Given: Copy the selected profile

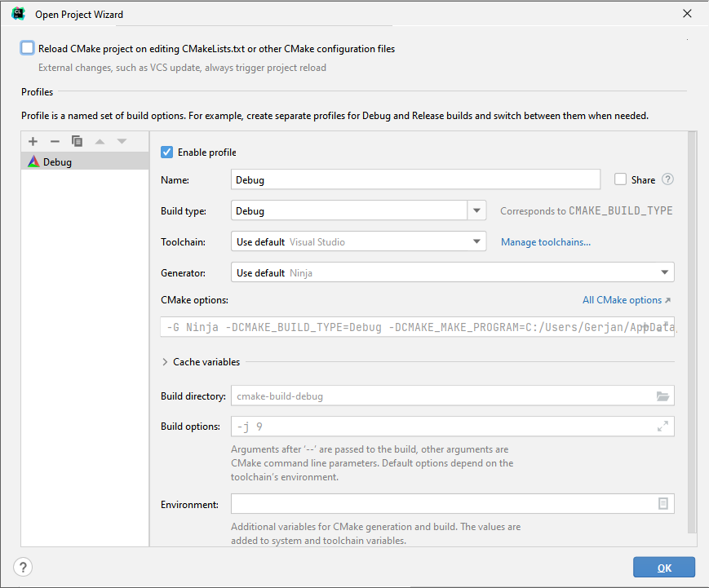Looking at the screenshot, I should 77,141.
